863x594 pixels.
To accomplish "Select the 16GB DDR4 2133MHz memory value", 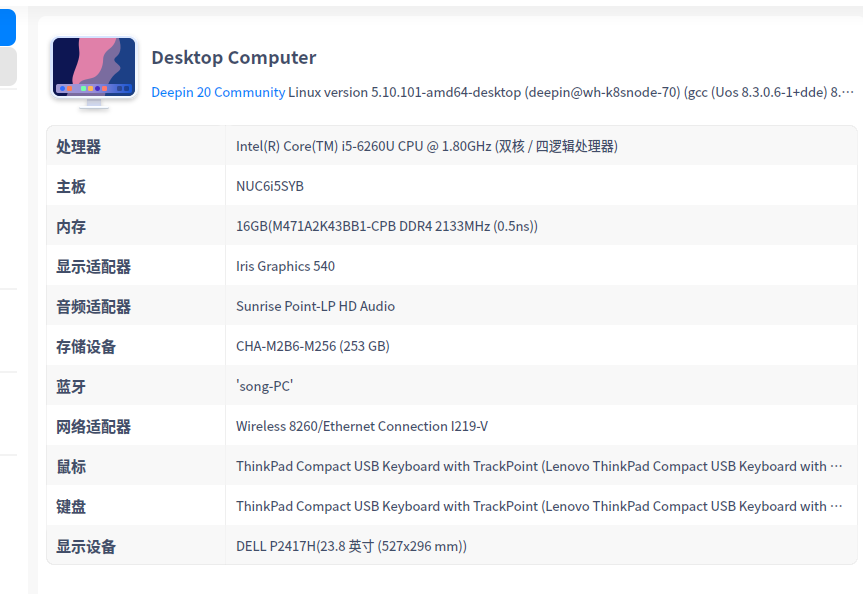I will click(387, 226).
